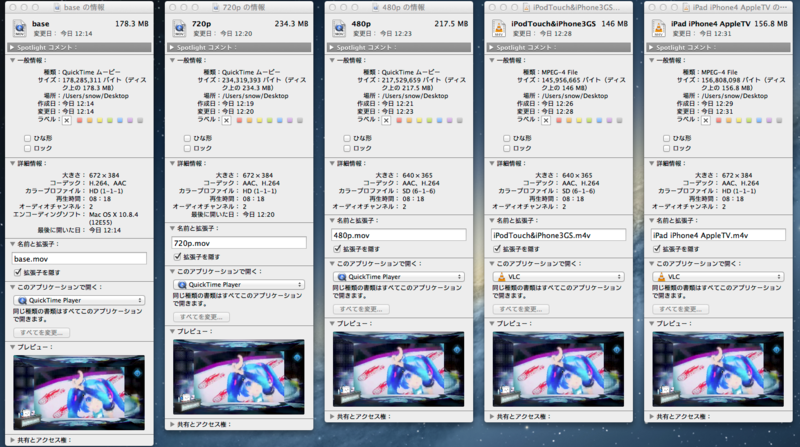Click the file icon in 720p info window
The width and height of the screenshot is (800, 447).
tap(179, 29)
